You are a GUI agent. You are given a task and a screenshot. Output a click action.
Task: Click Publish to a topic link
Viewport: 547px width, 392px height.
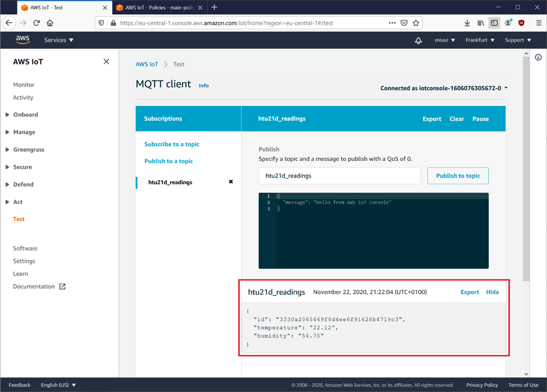click(169, 161)
